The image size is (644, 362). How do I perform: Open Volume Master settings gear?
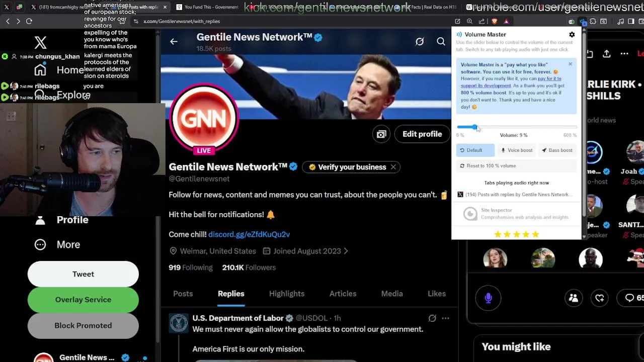pyautogui.click(x=572, y=35)
